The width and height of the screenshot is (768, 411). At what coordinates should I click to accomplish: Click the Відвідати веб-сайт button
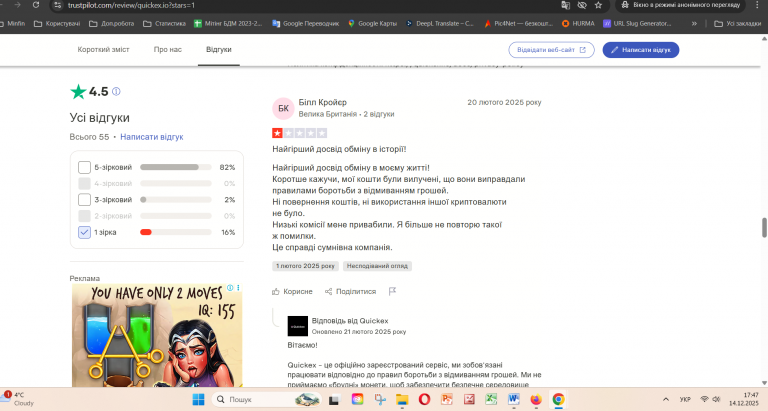[x=552, y=50]
